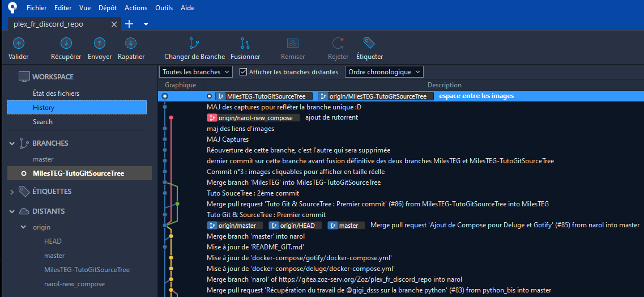644x297 pixels.
Task: Click the Valider commit icon
Action: pyautogui.click(x=19, y=43)
